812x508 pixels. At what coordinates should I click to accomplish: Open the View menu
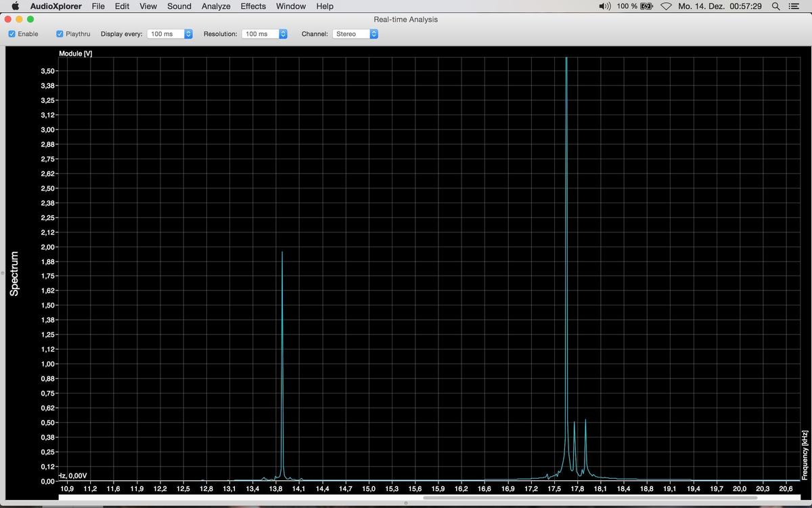point(148,6)
